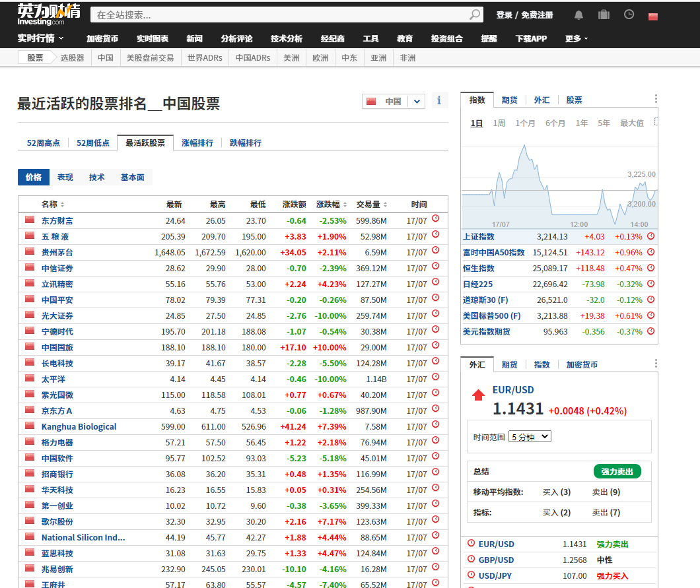Open the 中国 country selector dropdown
The image size is (700, 588).
pos(394,101)
